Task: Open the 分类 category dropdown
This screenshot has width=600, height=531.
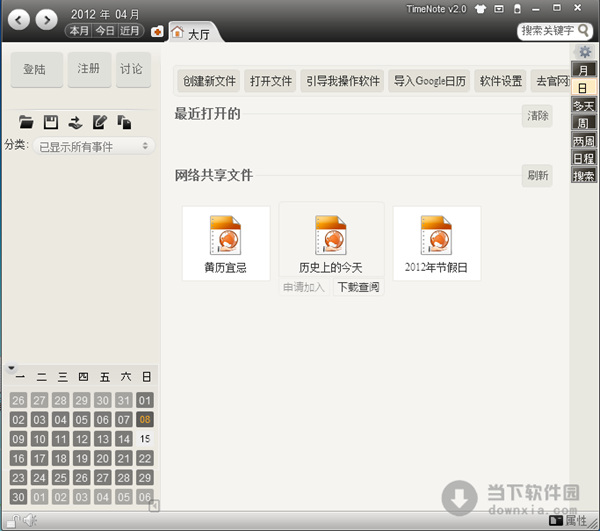Action: (x=93, y=146)
